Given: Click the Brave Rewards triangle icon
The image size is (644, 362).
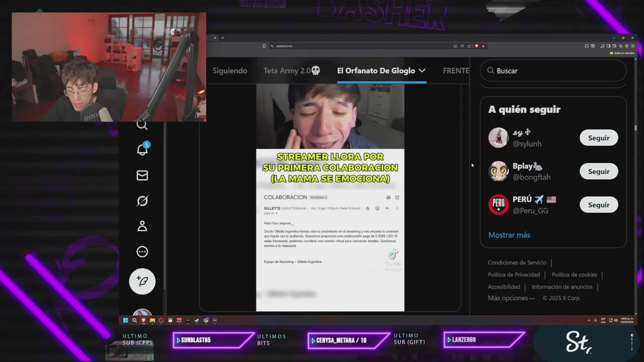Looking at the screenshot, I should pyautogui.click(x=483, y=46).
